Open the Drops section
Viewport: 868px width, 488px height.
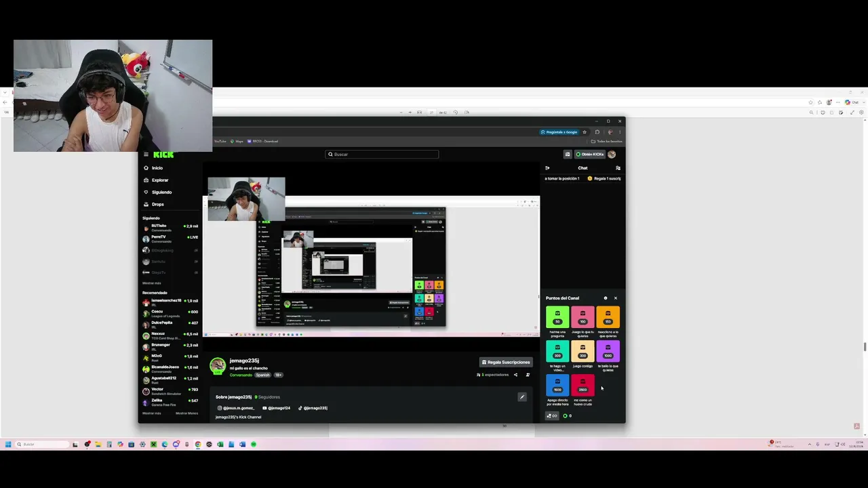click(x=154, y=205)
